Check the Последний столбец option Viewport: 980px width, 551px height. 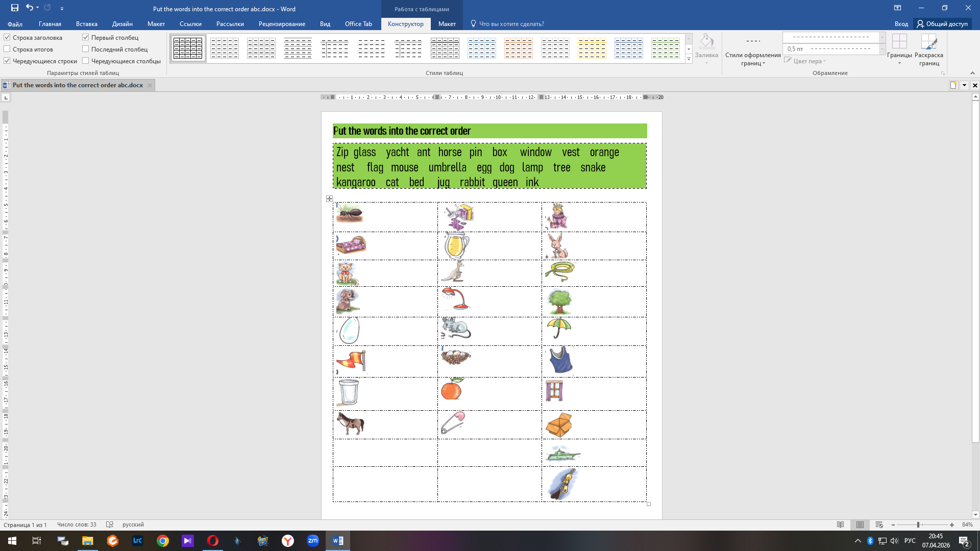(86, 49)
